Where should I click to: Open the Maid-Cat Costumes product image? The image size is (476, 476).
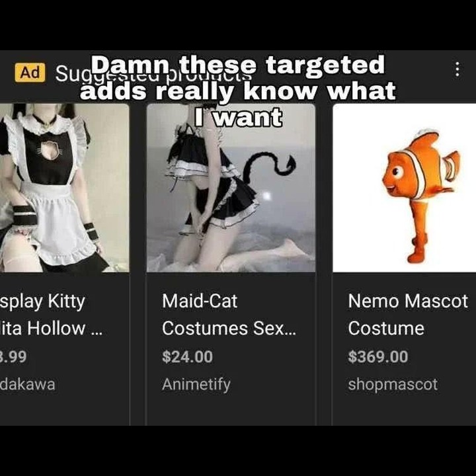coord(231,188)
